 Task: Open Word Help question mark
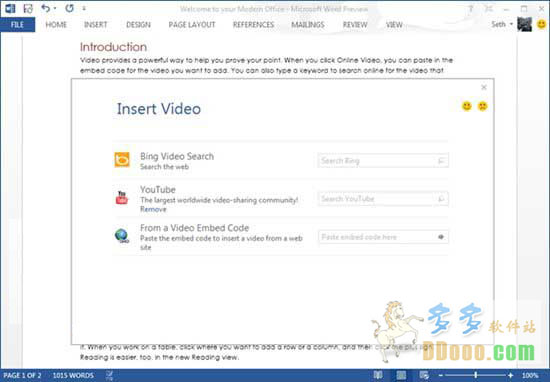(x=471, y=9)
